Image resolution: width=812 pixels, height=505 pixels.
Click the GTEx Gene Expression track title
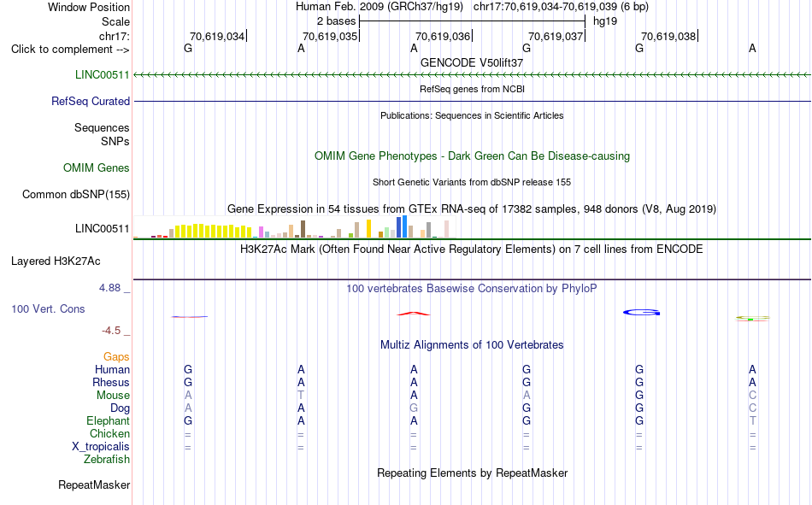coord(472,208)
